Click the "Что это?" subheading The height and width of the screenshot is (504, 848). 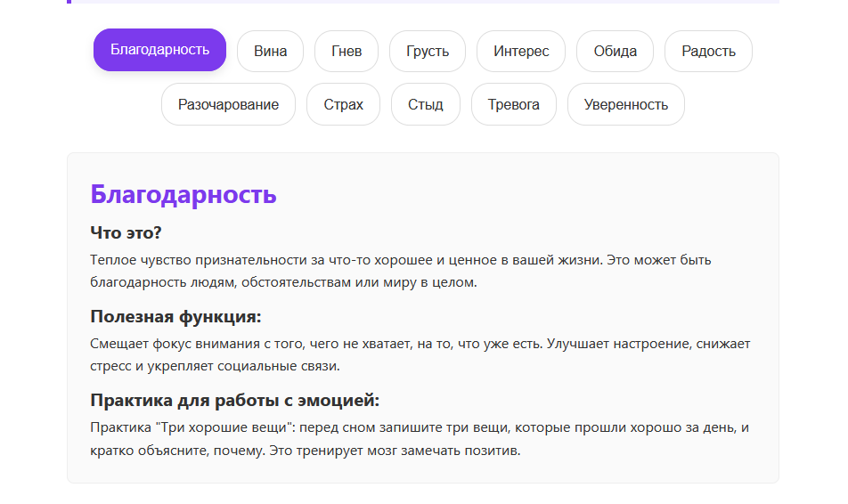point(126,232)
